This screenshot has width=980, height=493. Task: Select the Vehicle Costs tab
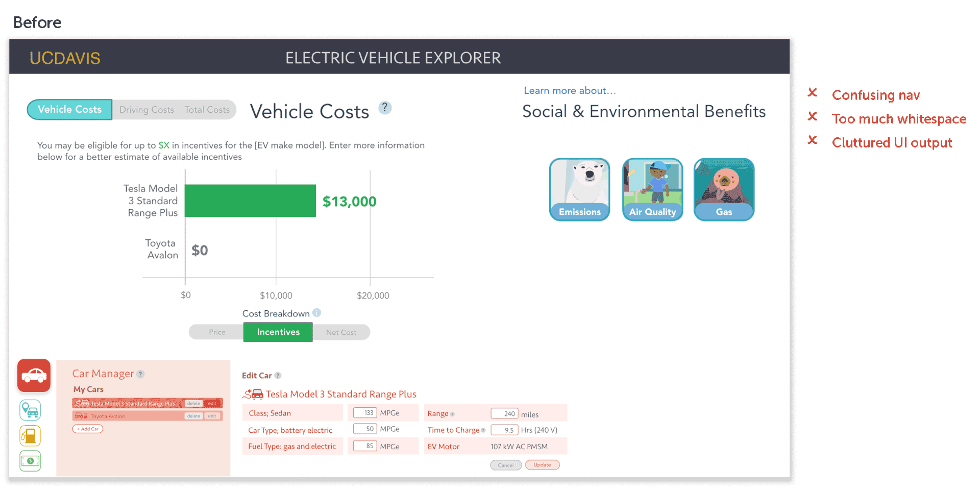coord(69,110)
